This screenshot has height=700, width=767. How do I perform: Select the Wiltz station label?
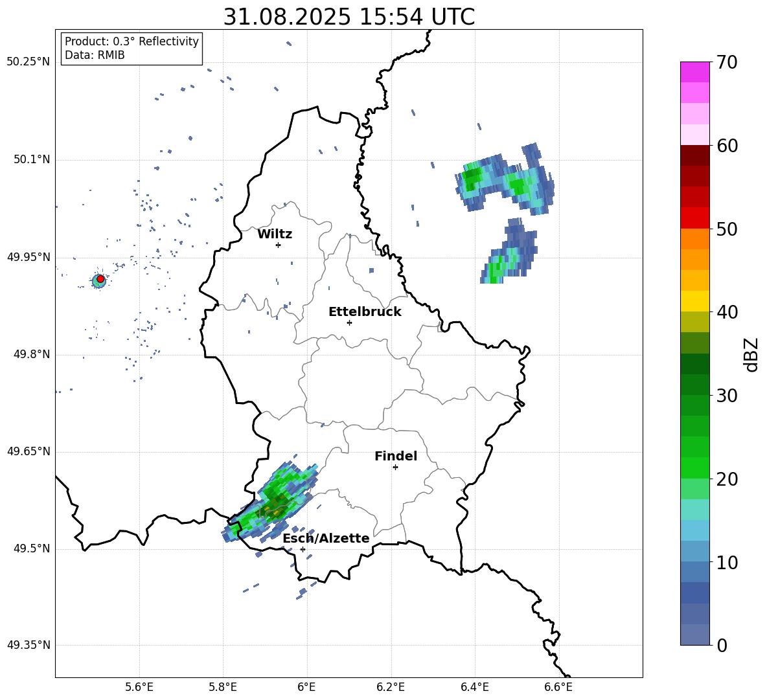point(275,234)
